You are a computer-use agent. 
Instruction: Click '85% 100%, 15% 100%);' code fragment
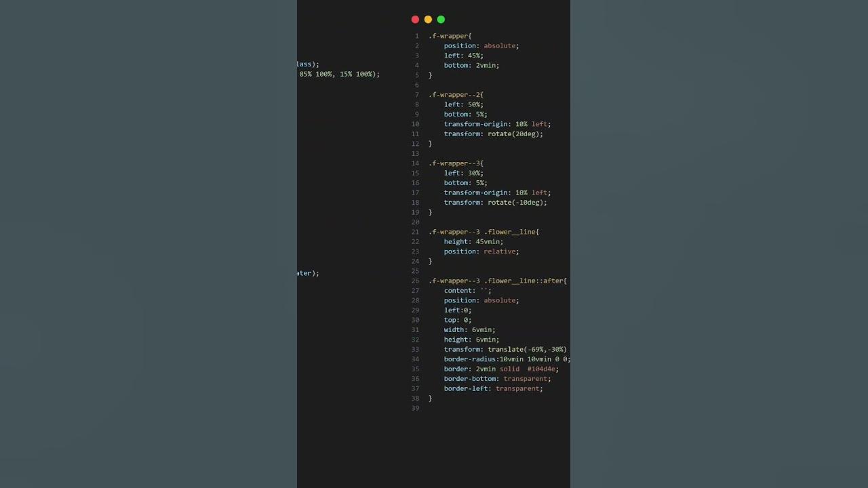[340, 74]
